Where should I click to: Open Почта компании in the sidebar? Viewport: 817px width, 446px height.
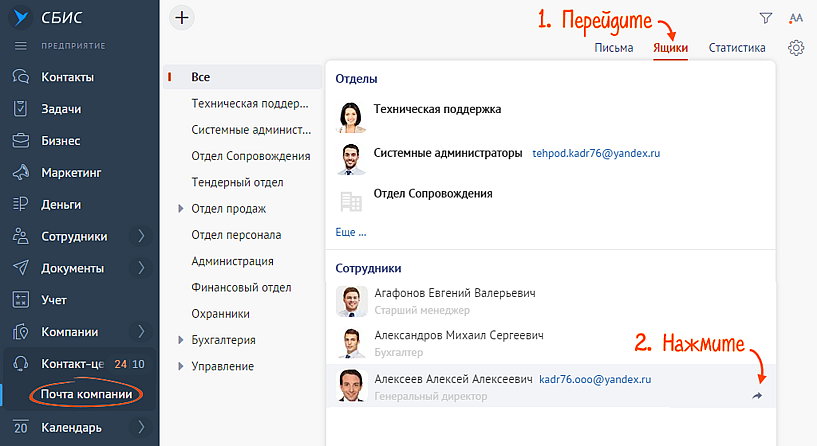(86, 394)
